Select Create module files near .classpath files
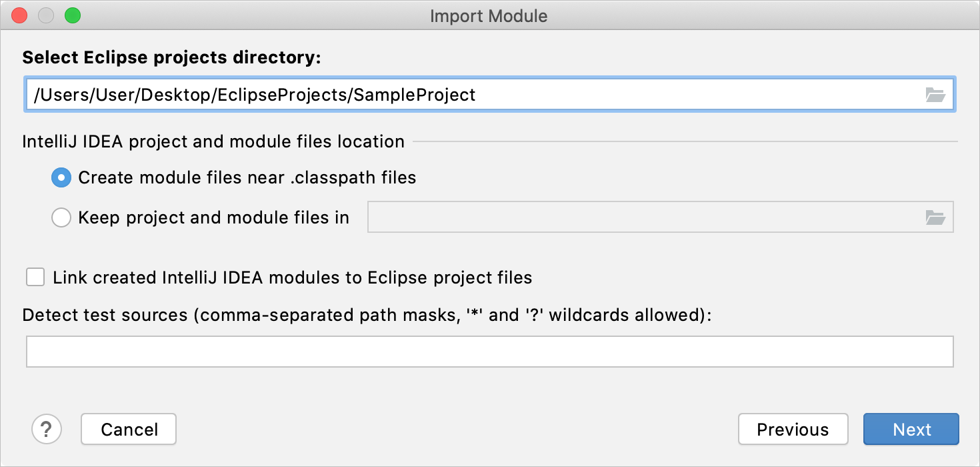The height and width of the screenshot is (467, 980). pyautogui.click(x=61, y=178)
